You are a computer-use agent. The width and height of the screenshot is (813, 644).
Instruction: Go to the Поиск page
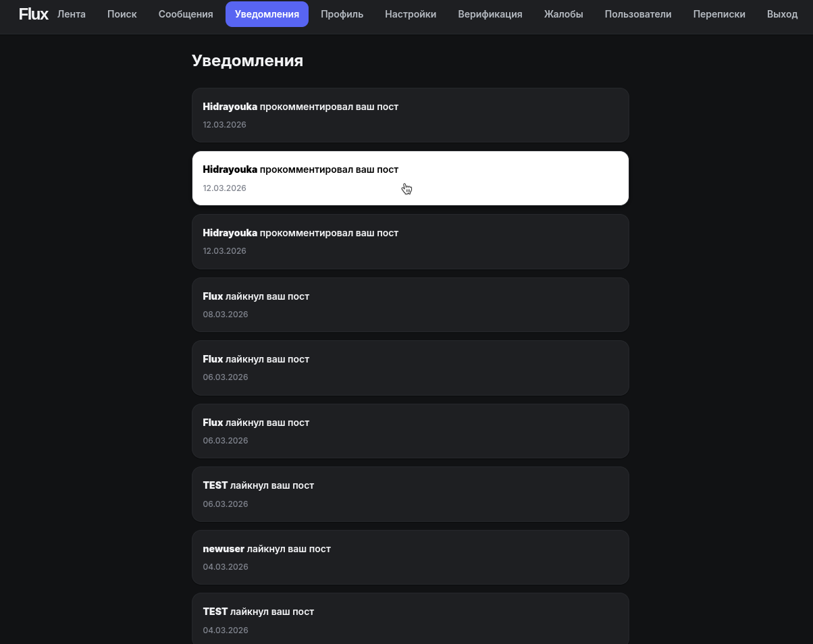[x=122, y=14]
